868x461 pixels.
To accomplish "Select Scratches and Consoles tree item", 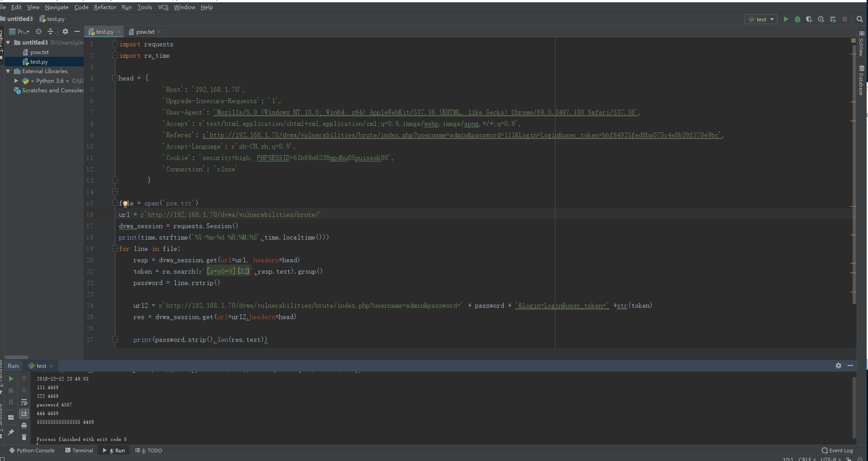I will [x=49, y=90].
